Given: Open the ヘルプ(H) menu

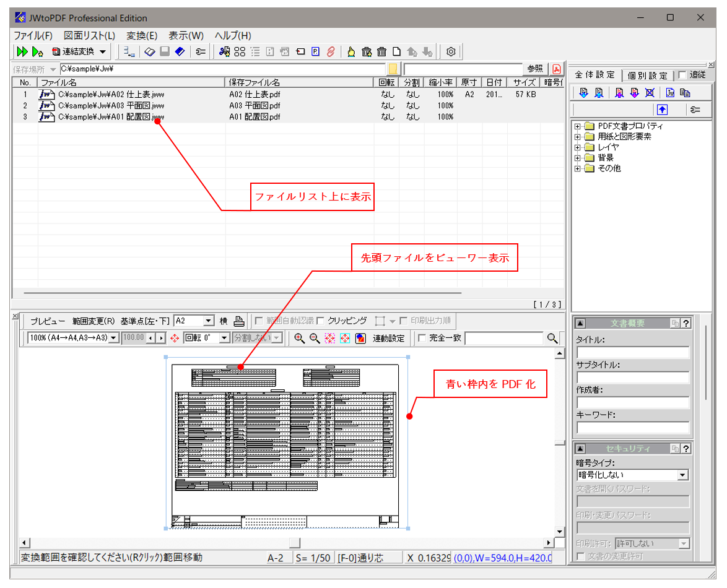Looking at the screenshot, I should click(232, 35).
